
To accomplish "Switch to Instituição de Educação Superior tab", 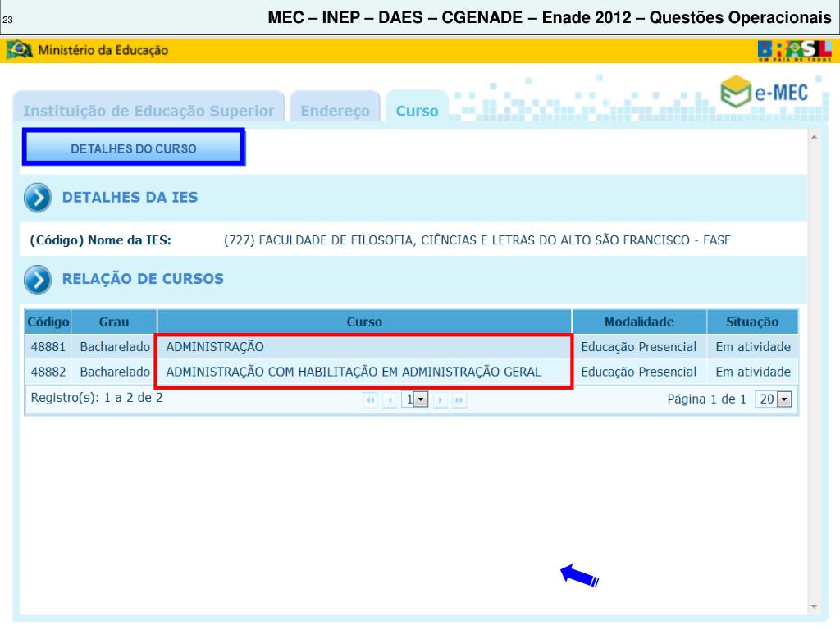I will point(148,111).
